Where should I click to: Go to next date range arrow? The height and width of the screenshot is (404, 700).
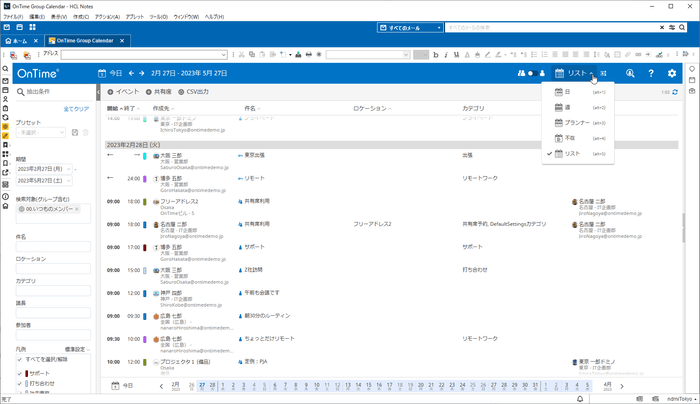142,73
